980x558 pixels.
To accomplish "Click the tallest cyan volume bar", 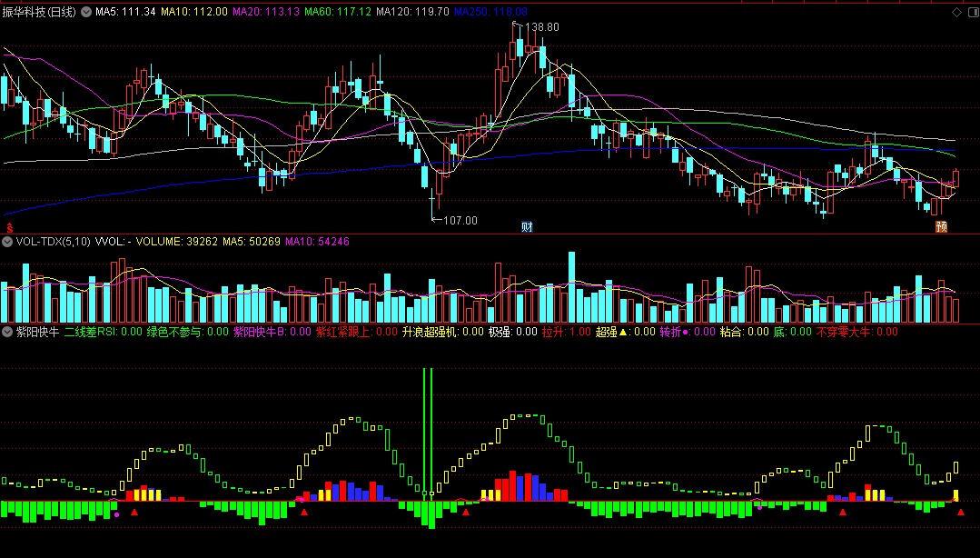I will 571,287.
